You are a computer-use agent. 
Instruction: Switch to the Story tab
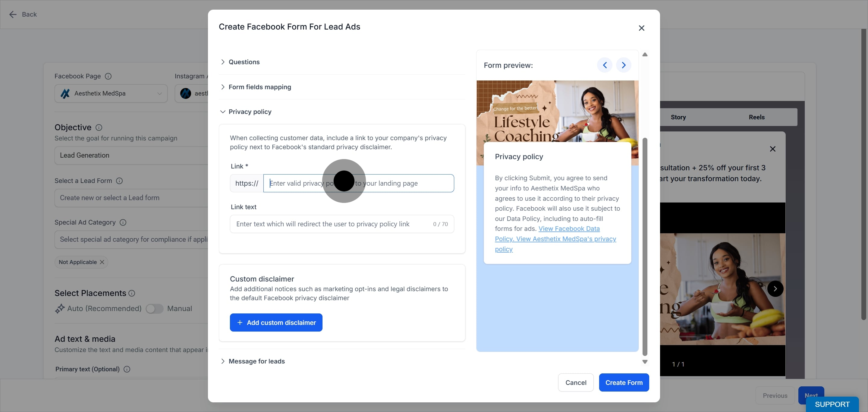click(678, 117)
